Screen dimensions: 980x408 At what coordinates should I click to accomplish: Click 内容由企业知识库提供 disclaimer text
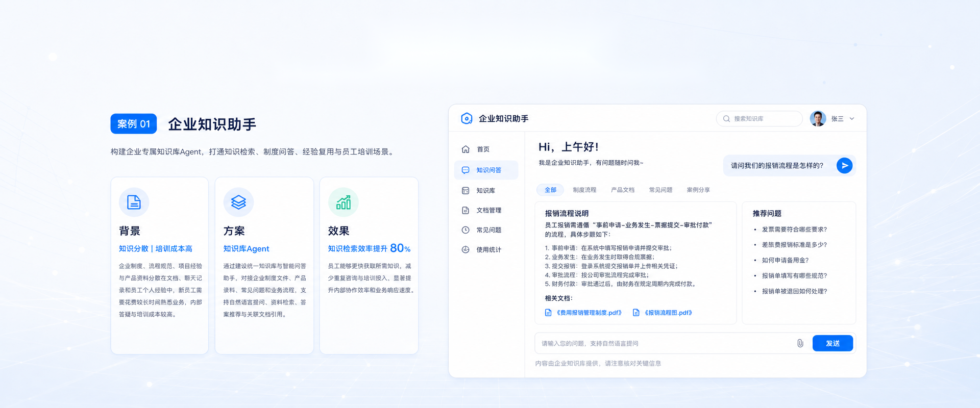pyautogui.click(x=598, y=364)
